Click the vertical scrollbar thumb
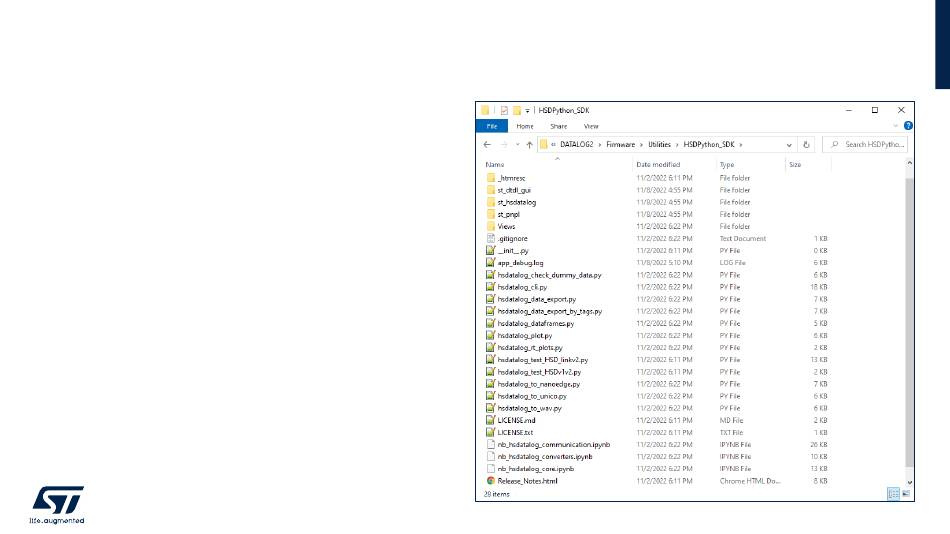 click(x=909, y=321)
